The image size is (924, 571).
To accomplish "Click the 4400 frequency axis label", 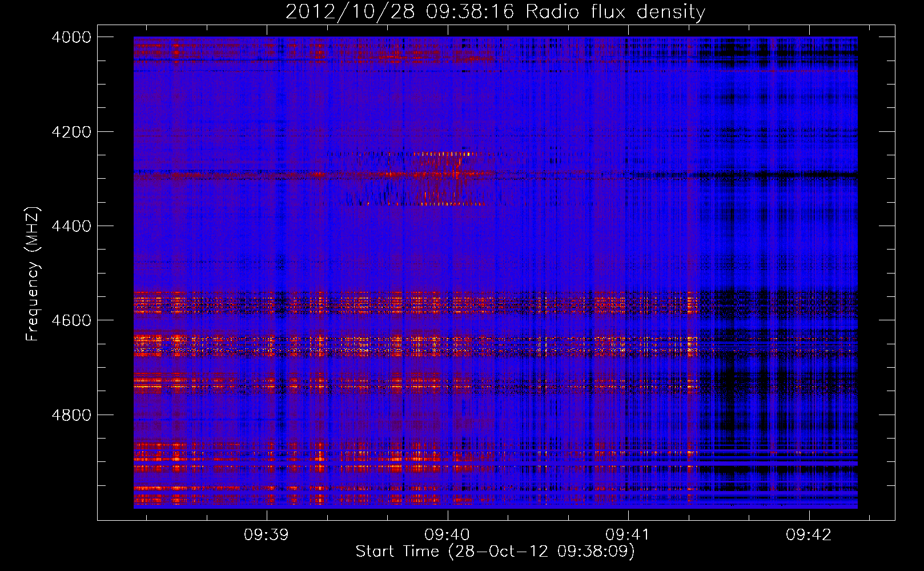I will pos(71,226).
